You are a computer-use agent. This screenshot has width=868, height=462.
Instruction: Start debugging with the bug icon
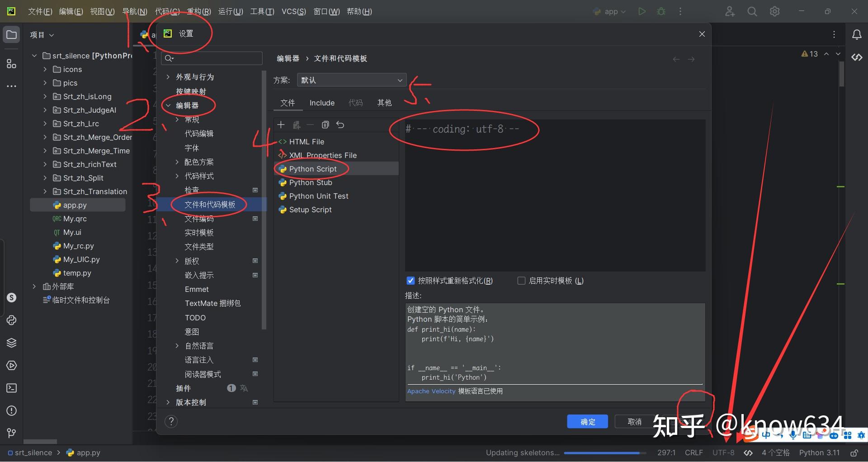click(661, 11)
